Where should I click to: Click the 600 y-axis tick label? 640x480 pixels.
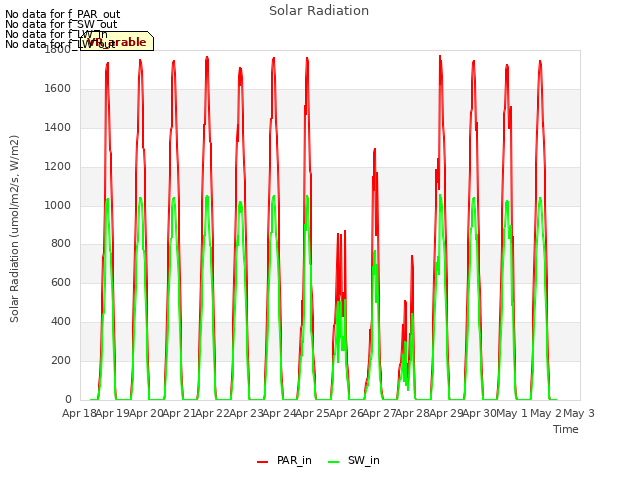click(x=61, y=282)
